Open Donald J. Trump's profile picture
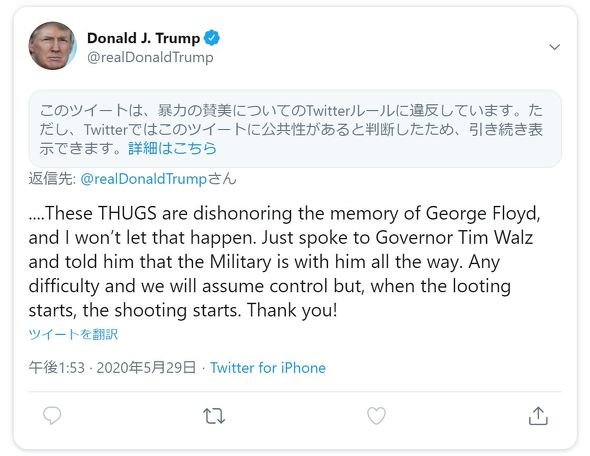This screenshot has height=456, width=590. click(x=53, y=46)
